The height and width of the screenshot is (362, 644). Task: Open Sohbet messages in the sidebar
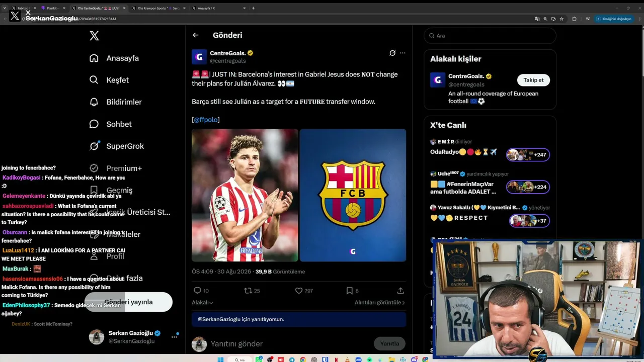pyautogui.click(x=119, y=124)
